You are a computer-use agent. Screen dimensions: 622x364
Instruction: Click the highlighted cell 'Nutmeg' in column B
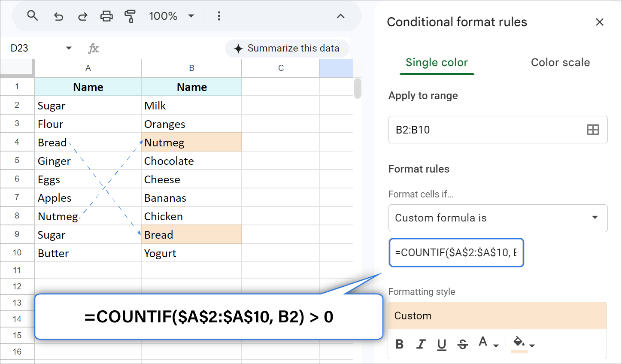(191, 142)
